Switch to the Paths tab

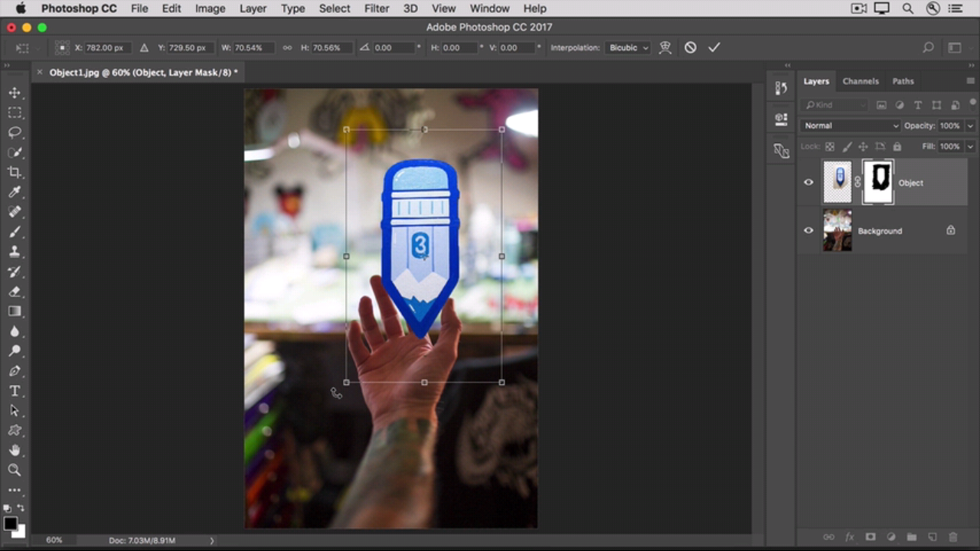(x=903, y=81)
